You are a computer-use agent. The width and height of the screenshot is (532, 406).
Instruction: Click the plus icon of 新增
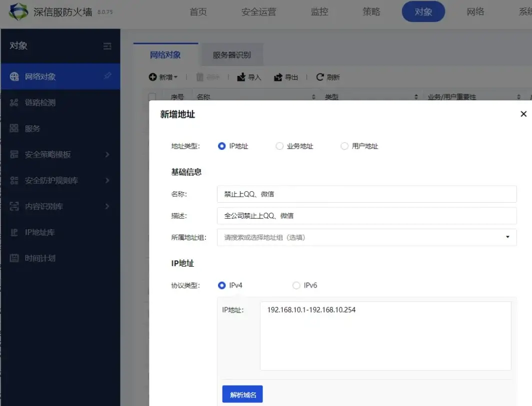152,77
